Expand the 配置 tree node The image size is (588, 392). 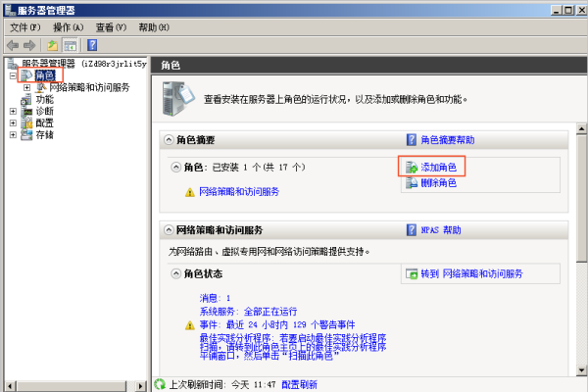13,123
